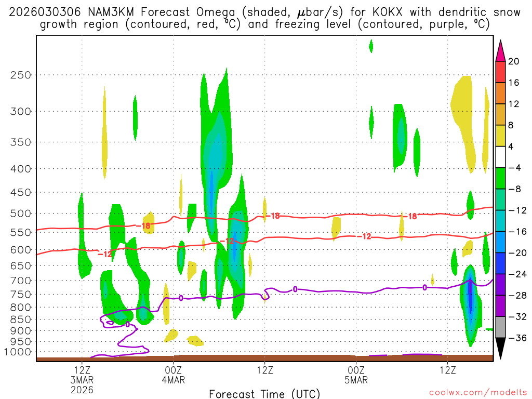This screenshot has height=399, width=532.
Task: Click the 550 pressure level label
Action: coord(21,232)
